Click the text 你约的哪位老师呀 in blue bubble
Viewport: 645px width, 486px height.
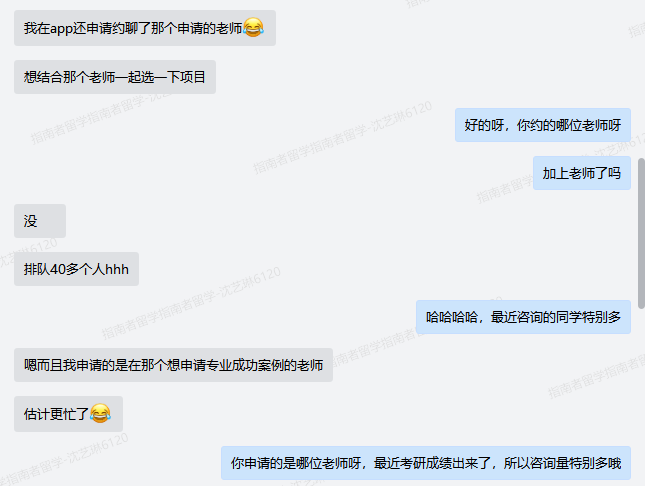point(569,125)
